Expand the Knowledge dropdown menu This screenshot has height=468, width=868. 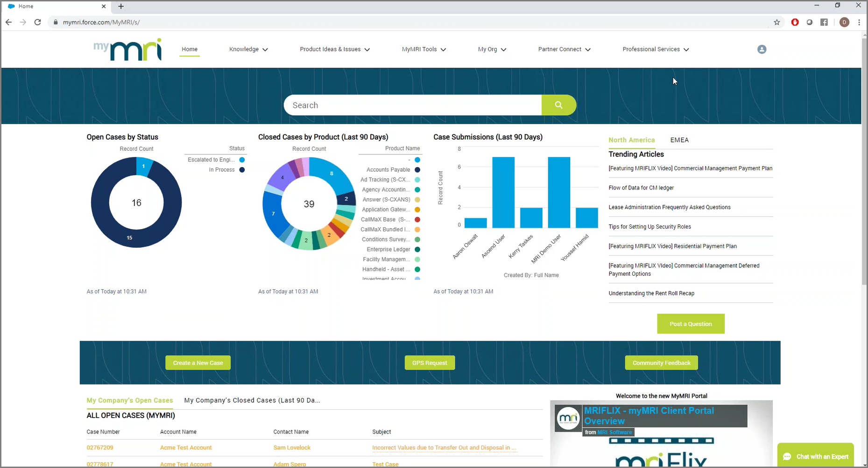248,49
